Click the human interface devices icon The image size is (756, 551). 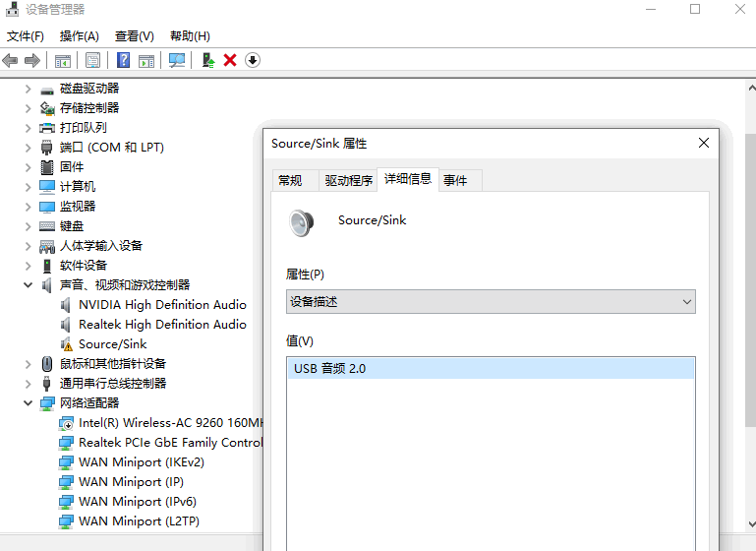point(47,246)
